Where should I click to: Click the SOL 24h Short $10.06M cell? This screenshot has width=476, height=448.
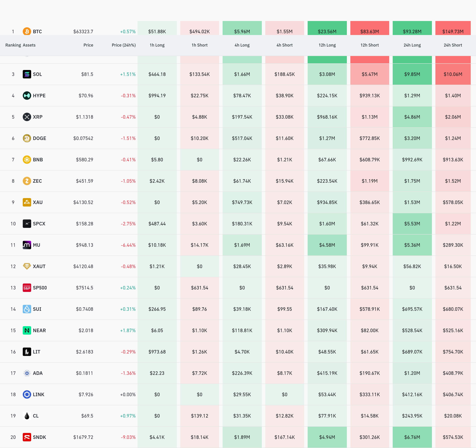453,74
